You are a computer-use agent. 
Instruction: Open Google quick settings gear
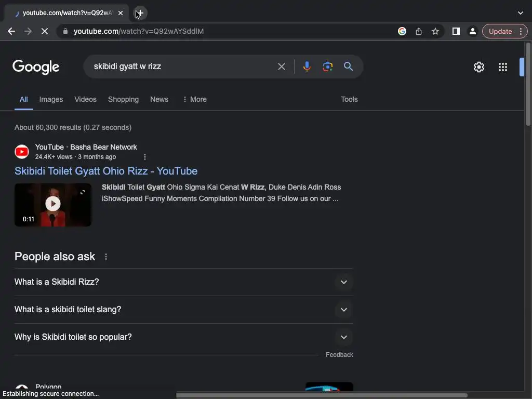point(478,67)
